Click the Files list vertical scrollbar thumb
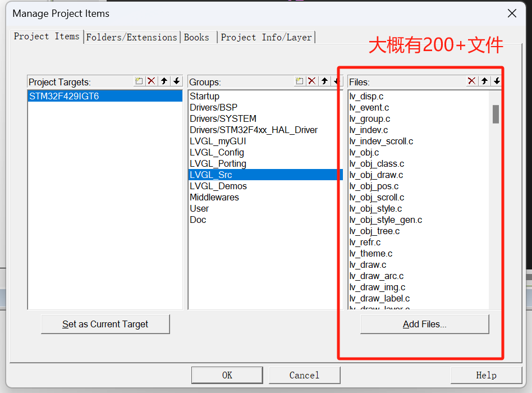Screen dimensions: 532x393 (496, 114)
